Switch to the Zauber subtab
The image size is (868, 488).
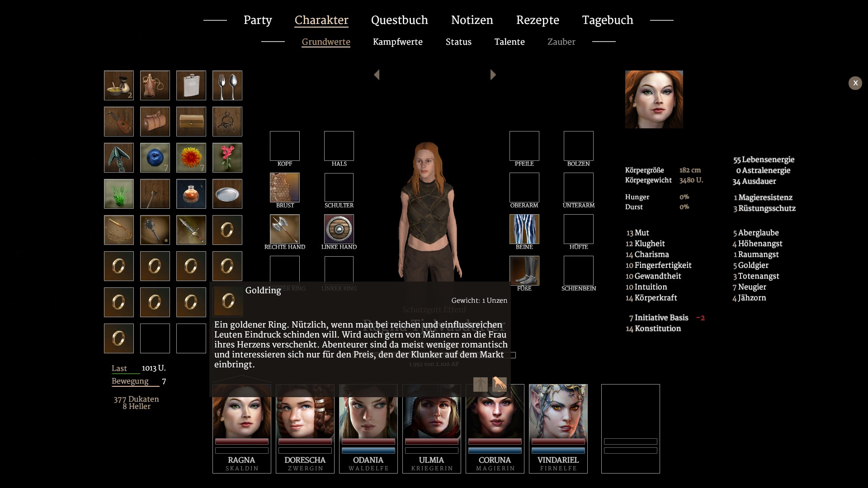(561, 42)
